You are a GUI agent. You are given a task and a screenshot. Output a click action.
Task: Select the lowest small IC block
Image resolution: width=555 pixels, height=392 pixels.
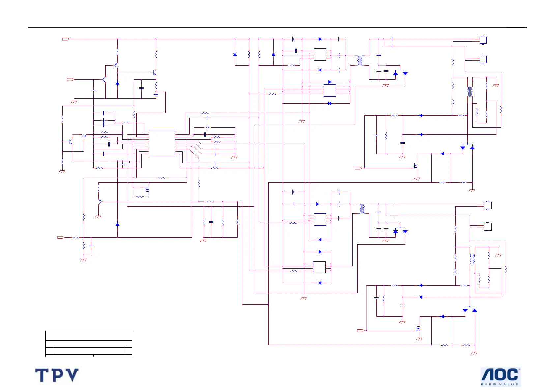click(x=319, y=267)
